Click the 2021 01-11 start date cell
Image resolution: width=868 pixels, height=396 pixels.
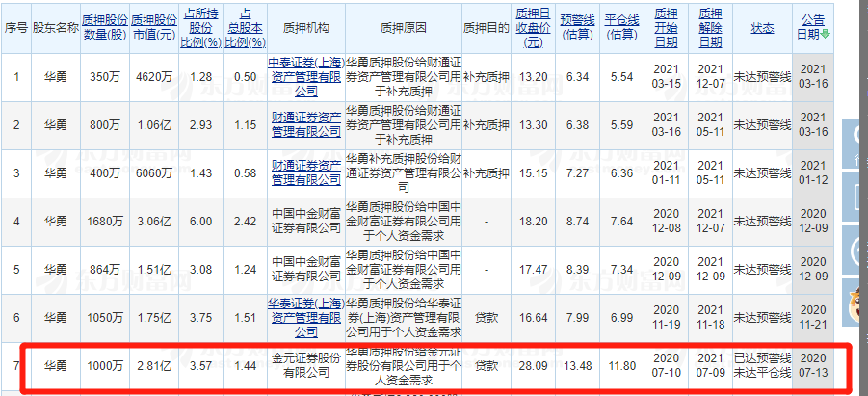coord(666,173)
